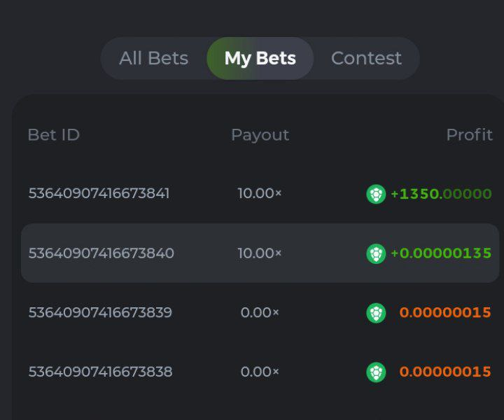Image resolution: width=504 pixels, height=420 pixels.
Task: Open bet ID 53640907416673840
Action: 101,253
